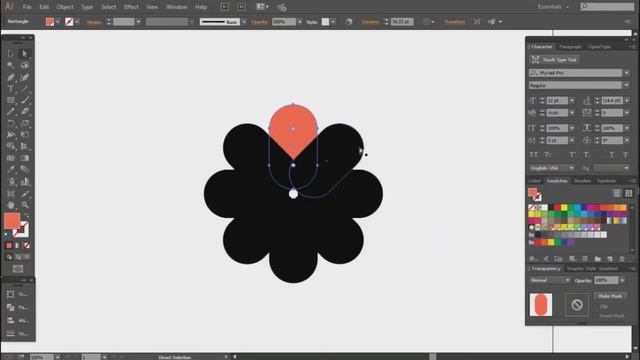Toggle Subscript text style

587,155
